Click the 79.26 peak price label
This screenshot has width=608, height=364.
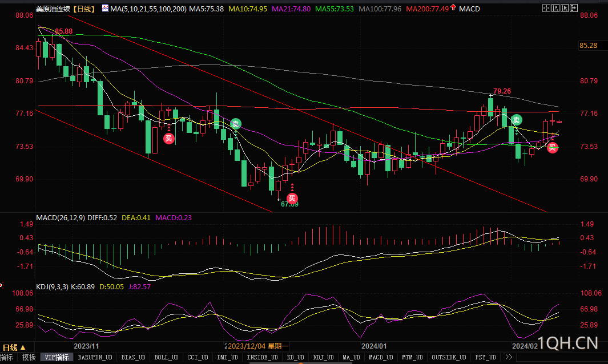[x=502, y=91]
